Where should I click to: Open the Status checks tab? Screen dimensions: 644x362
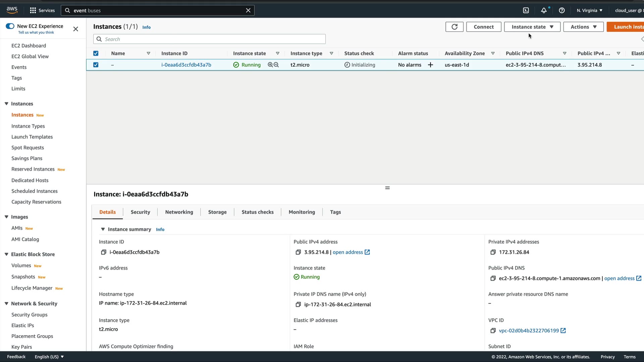[x=257, y=212]
